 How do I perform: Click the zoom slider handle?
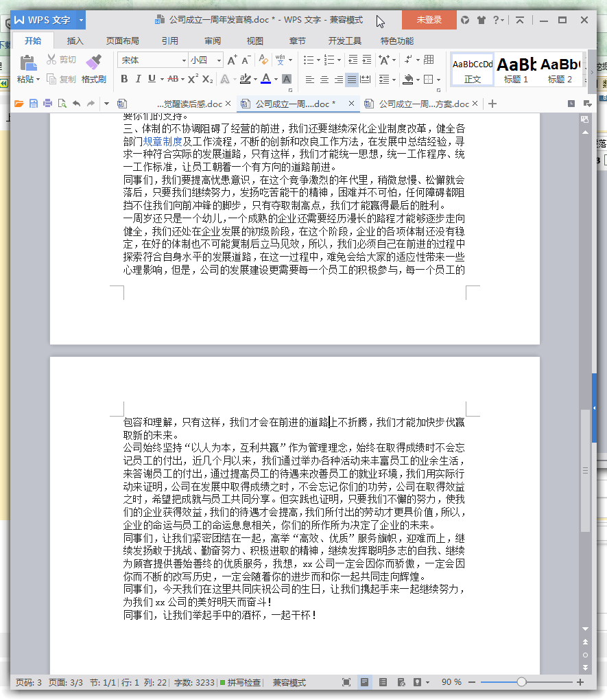[x=521, y=682]
